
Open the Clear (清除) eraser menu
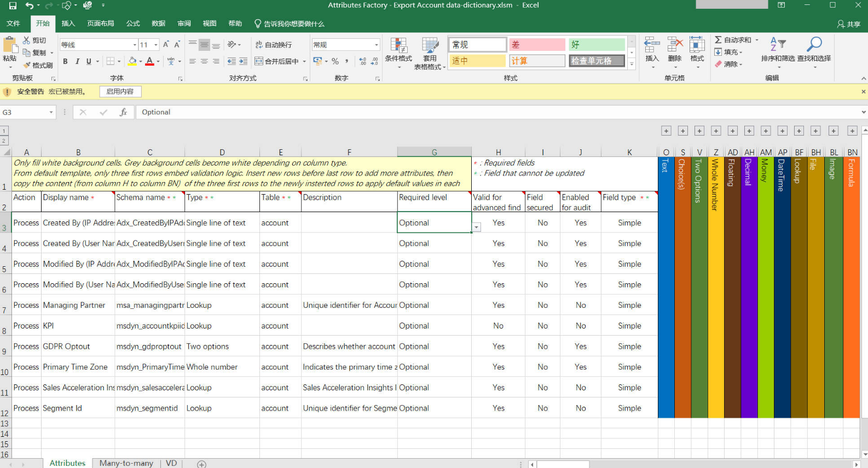(728, 64)
